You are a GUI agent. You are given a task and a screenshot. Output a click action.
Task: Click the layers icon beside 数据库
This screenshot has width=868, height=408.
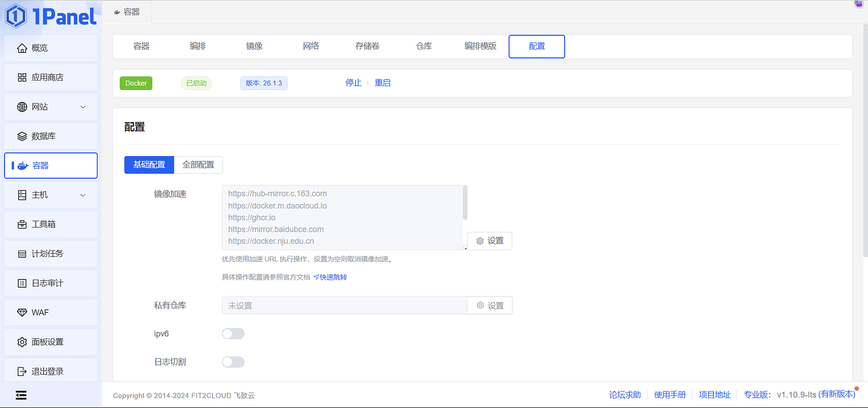click(x=22, y=136)
